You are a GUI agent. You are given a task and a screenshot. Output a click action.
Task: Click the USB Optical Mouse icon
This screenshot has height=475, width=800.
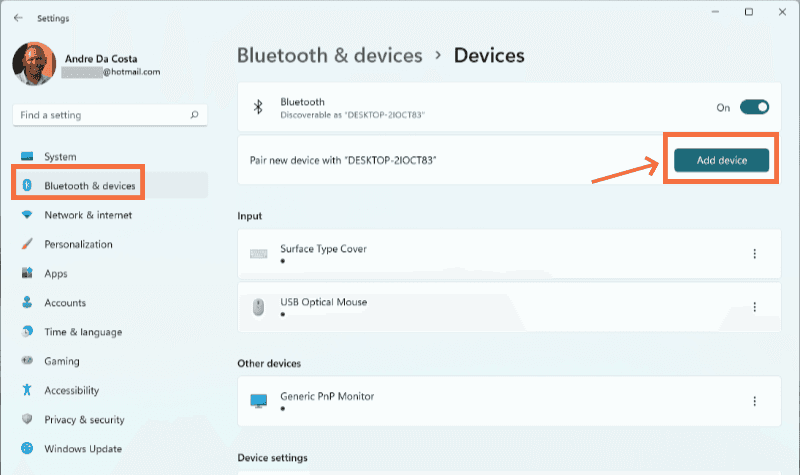tap(259, 307)
